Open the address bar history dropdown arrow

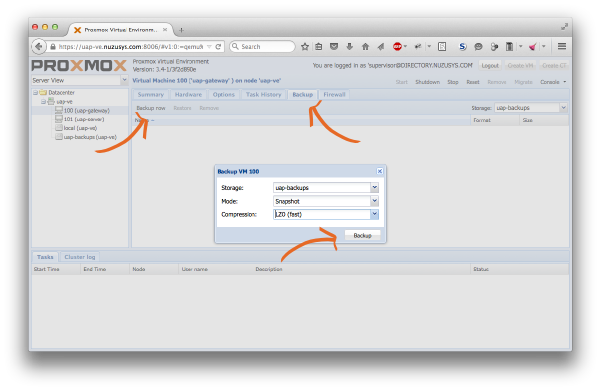[209, 47]
